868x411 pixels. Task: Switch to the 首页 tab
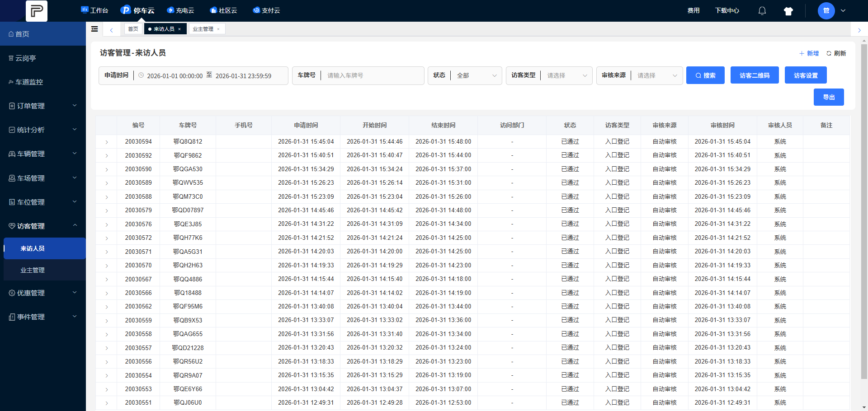pyautogui.click(x=133, y=29)
